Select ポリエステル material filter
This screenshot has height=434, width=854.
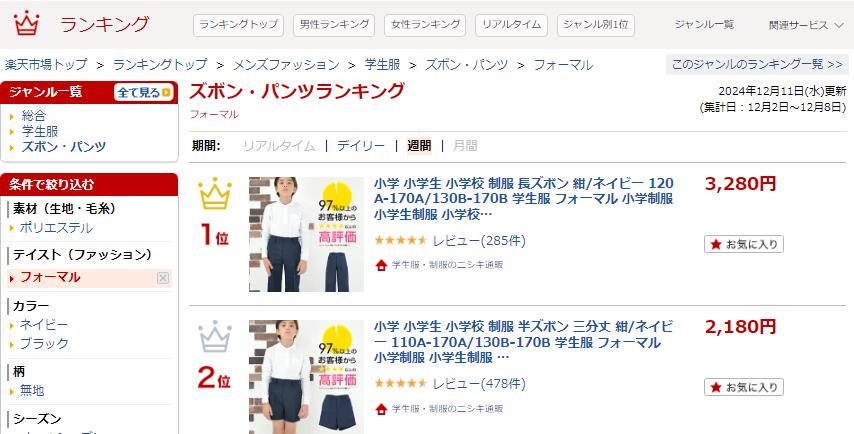56,228
